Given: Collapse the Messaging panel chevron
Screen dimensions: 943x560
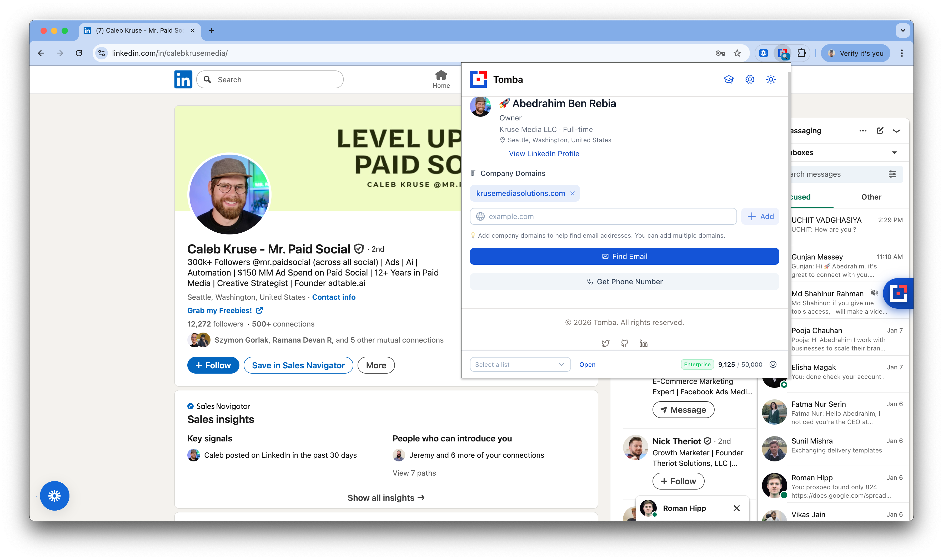Looking at the screenshot, I should 896,131.
